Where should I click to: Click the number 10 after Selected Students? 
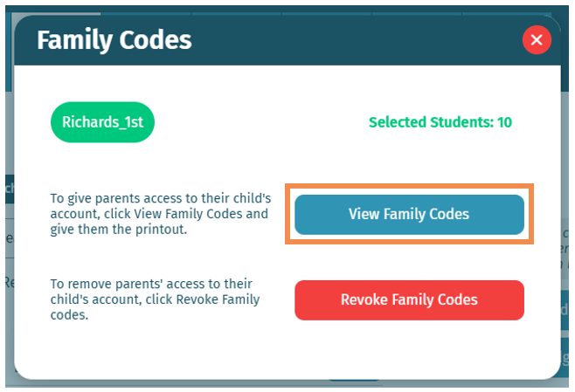click(x=504, y=122)
